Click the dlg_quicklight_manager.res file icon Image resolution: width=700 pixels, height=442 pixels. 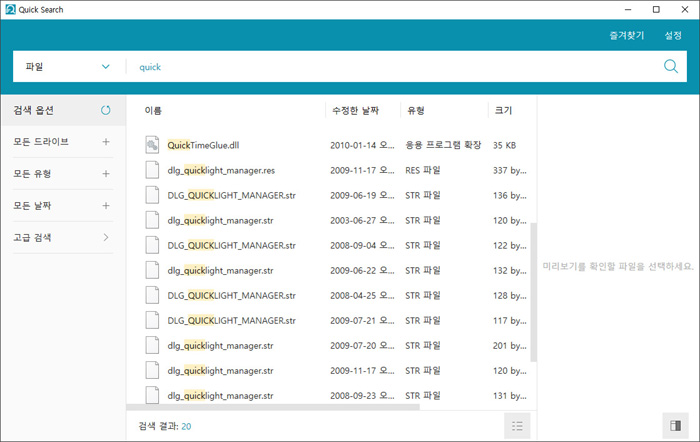[152, 170]
